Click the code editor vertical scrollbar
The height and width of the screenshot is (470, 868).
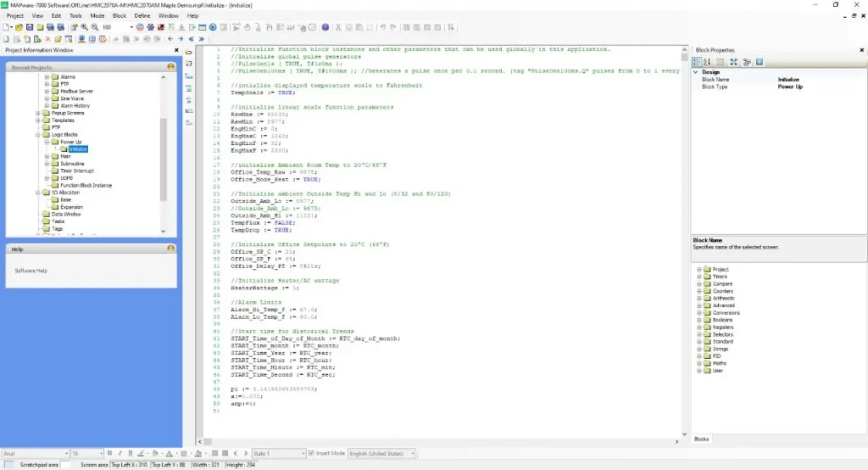(x=685, y=243)
